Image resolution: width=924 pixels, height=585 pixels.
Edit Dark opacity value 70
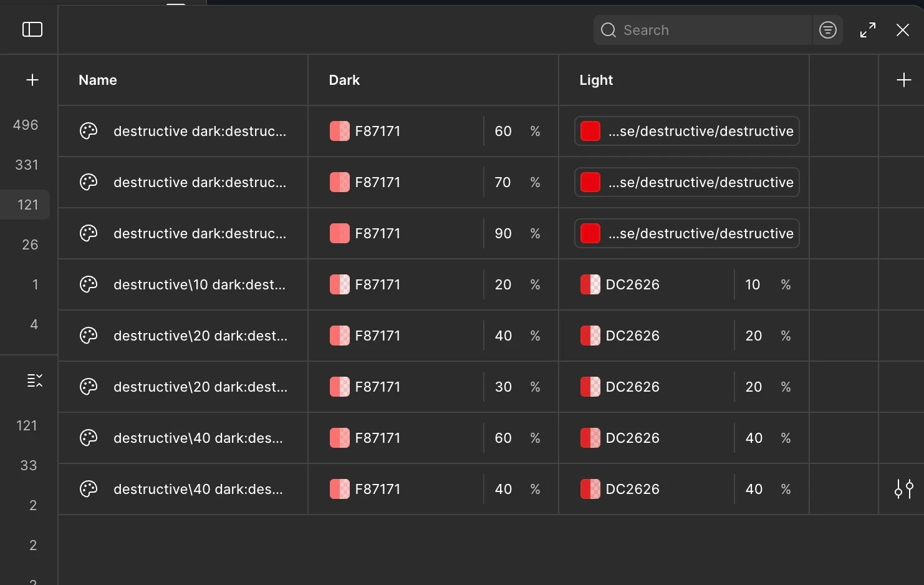503,182
